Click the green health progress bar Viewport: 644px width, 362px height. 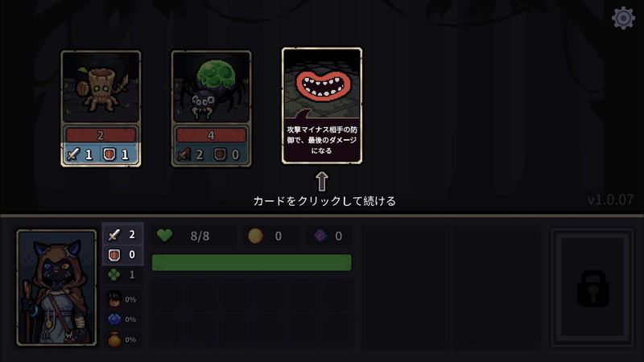[252, 263]
